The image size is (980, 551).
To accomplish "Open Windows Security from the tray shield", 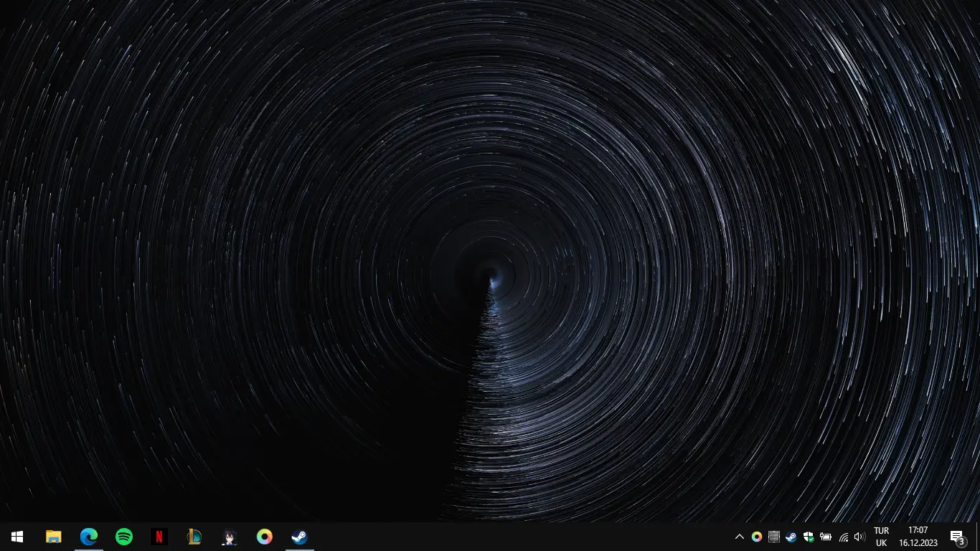I will pyautogui.click(x=809, y=537).
